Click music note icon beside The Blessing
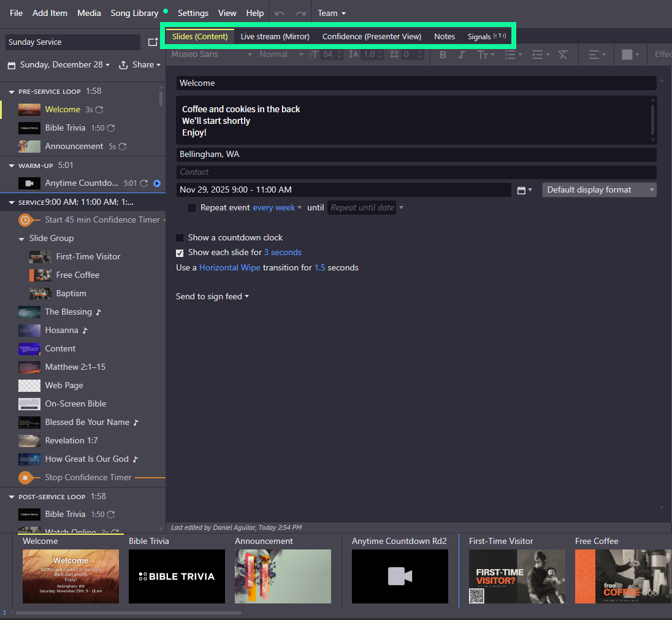The image size is (672, 620). (99, 312)
